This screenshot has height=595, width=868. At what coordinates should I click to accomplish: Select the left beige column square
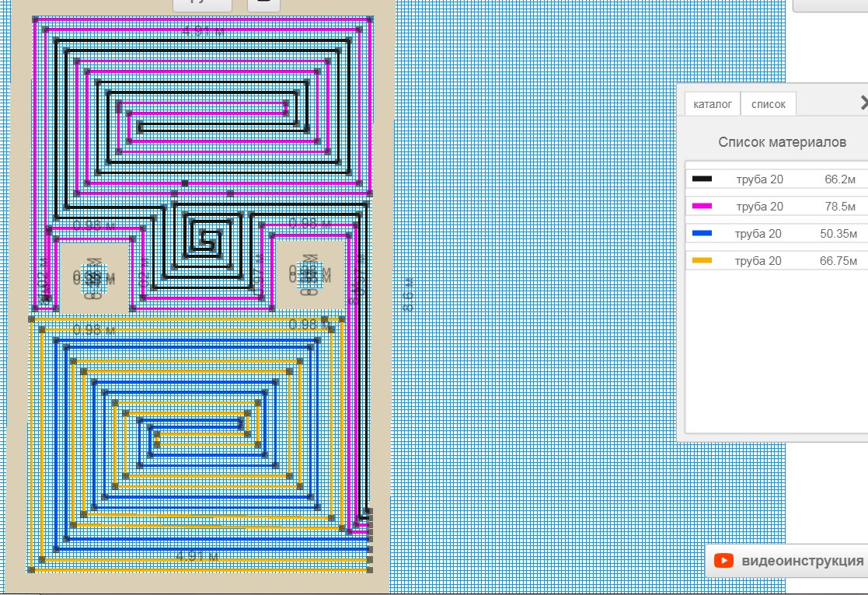click(94, 277)
